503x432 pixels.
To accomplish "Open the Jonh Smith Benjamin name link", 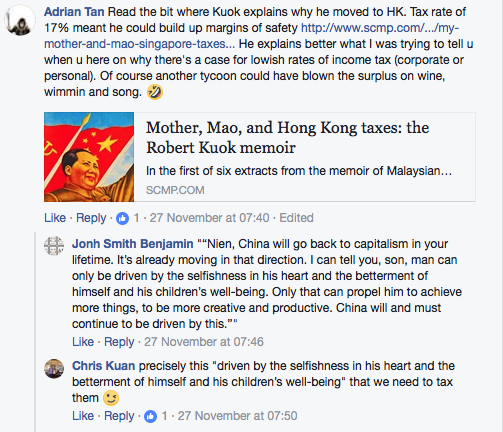I will pyautogui.click(x=133, y=244).
